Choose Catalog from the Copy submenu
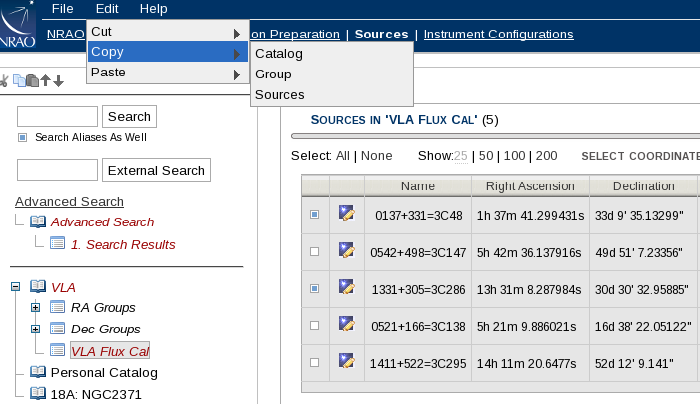Screen dimensions: 700x404 click(x=279, y=53)
